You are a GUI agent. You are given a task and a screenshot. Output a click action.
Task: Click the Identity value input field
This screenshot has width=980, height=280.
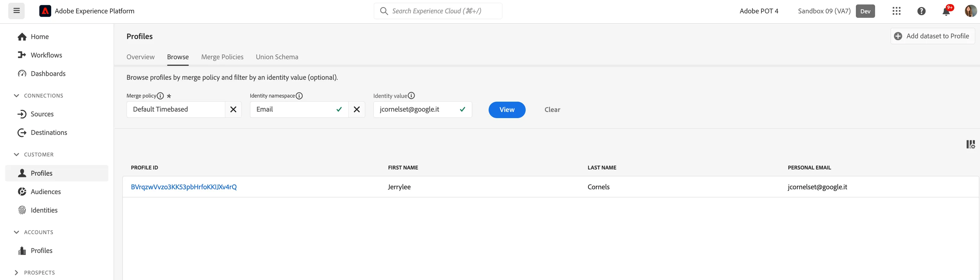coord(422,110)
